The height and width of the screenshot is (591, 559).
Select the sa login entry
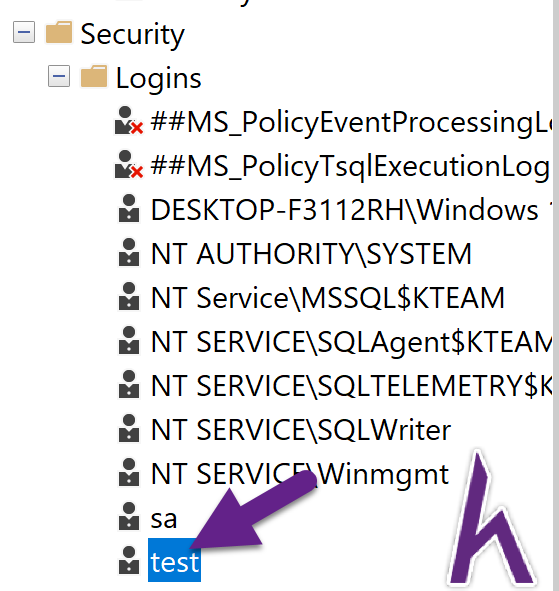click(x=164, y=519)
